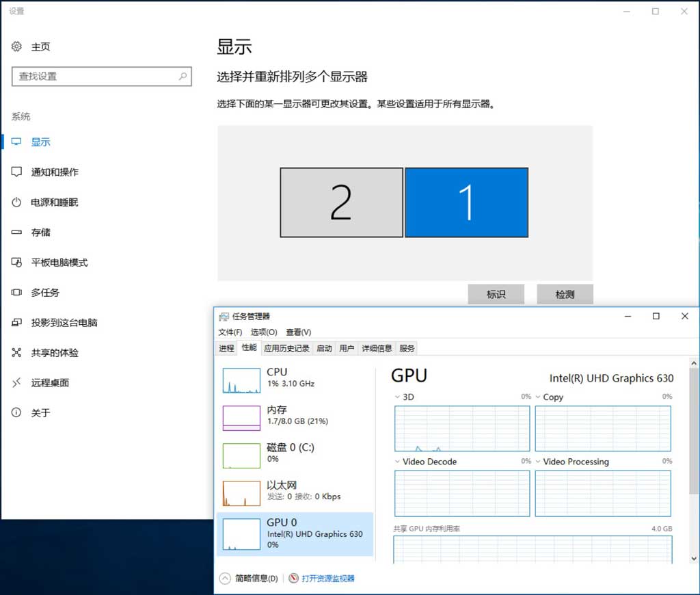
Task: Switch to the 进程 tab
Action: 226,348
